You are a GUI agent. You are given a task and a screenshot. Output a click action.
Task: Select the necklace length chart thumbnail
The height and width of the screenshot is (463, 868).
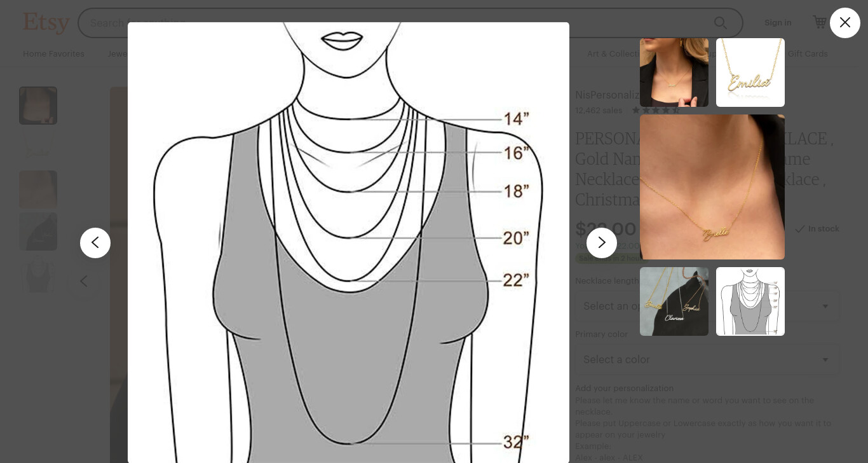[x=750, y=301]
